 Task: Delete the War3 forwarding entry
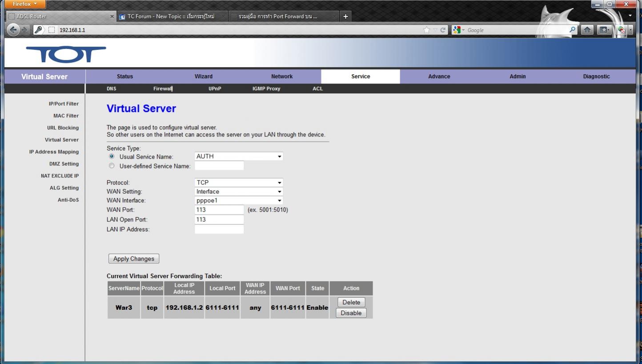pyautogui.click(x=351, y=302)
